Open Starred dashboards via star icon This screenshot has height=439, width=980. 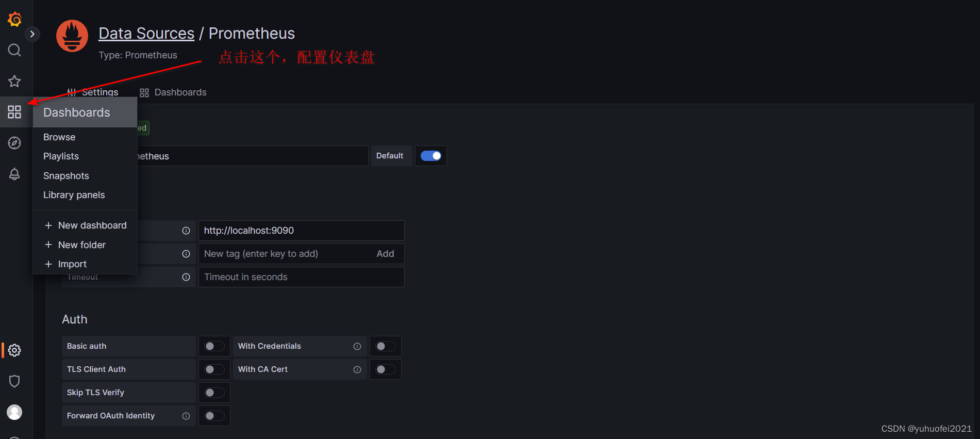[14, 81]
